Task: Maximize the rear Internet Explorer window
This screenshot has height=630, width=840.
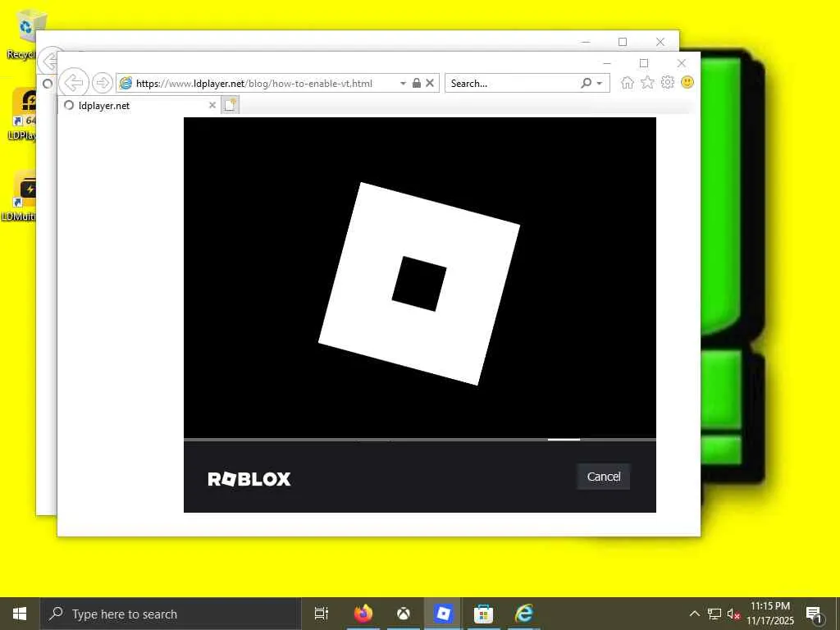Action: click(623, 42)
